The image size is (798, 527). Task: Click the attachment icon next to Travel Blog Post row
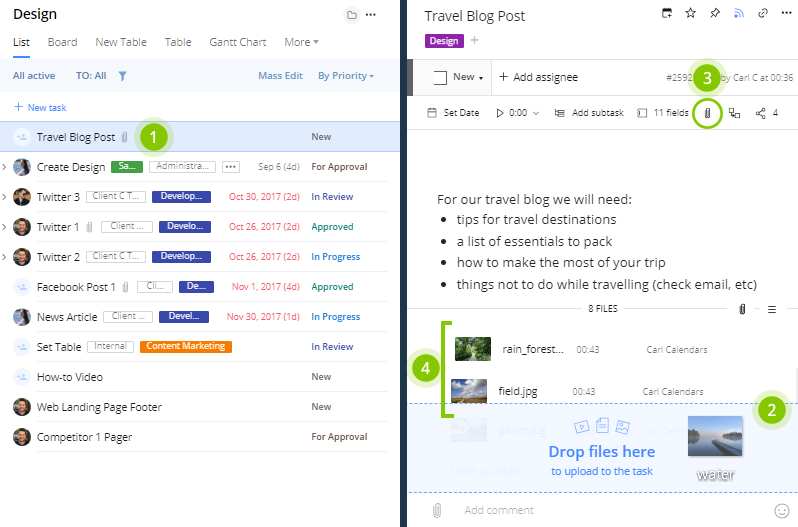[125, 137]
